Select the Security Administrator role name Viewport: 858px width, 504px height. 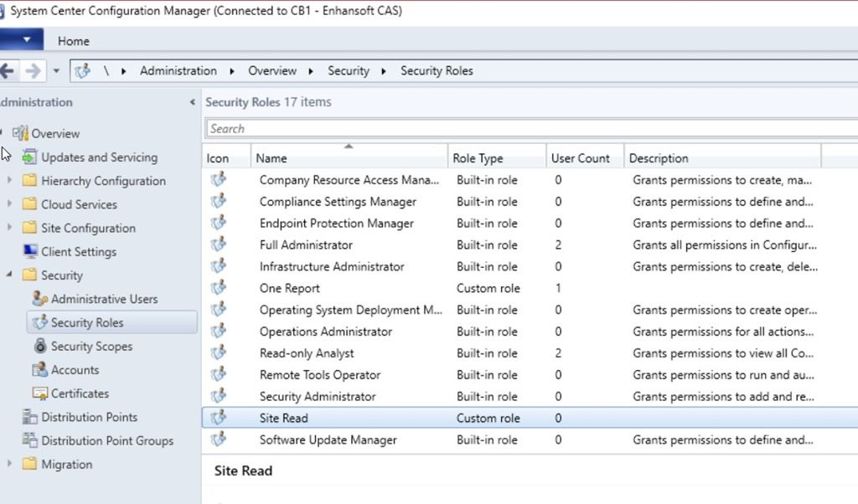click(318, 397)
